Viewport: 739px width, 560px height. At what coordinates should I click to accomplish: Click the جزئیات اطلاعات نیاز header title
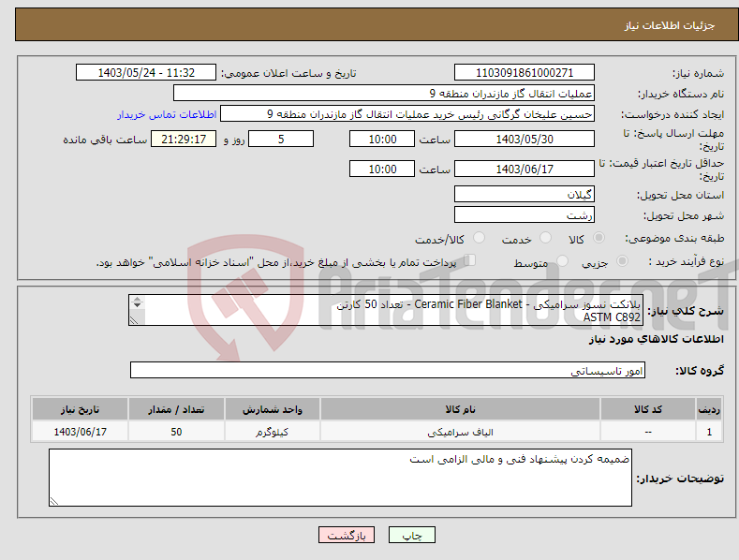pos(670,25)
